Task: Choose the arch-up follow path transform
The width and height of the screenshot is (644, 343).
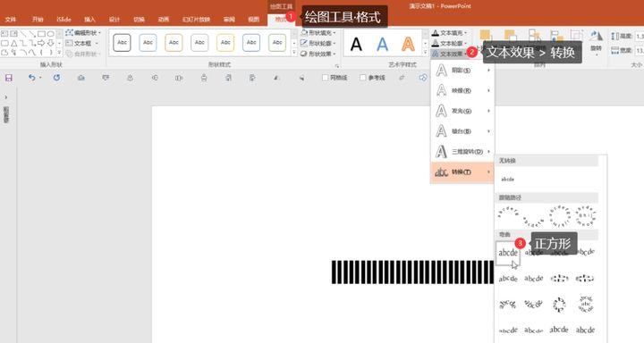Action: [508, 213]
